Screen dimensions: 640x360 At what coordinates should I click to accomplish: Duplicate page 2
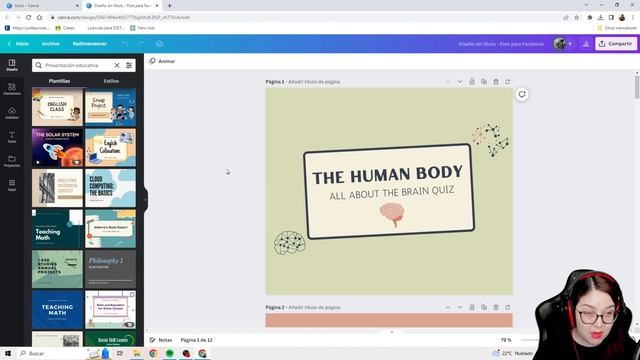pyautogui.click(x=484, y=307)
